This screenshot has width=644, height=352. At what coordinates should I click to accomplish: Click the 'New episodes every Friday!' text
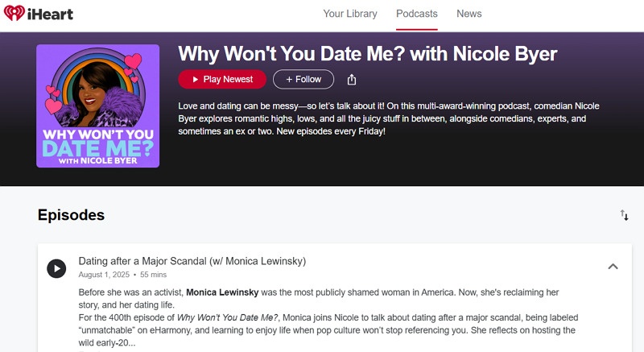pos(331,131)
